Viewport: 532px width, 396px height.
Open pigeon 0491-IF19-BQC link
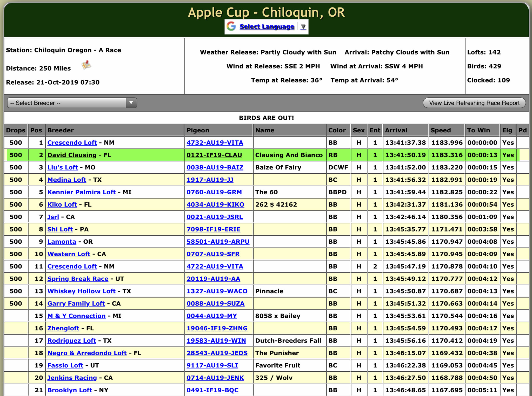tap(212, 390)
